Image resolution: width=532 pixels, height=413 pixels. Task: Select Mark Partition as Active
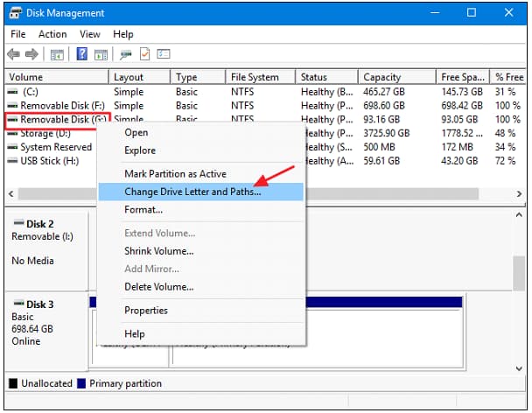(201, 174)
